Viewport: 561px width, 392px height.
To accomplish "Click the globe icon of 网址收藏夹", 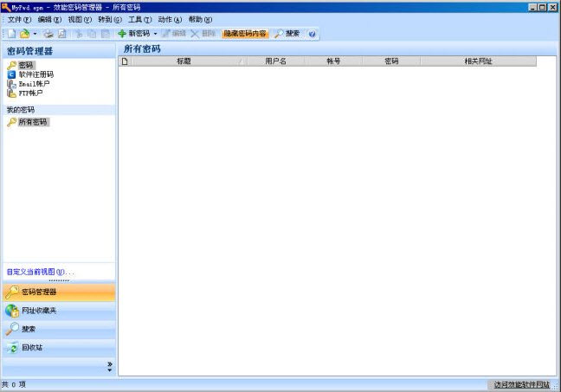I will [x=12, y=311].
